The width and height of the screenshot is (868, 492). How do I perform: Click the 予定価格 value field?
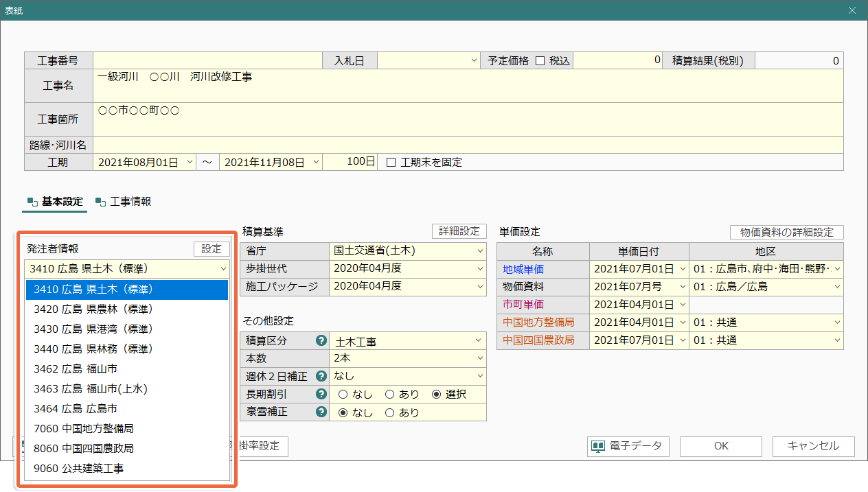[x=618, y=60]
